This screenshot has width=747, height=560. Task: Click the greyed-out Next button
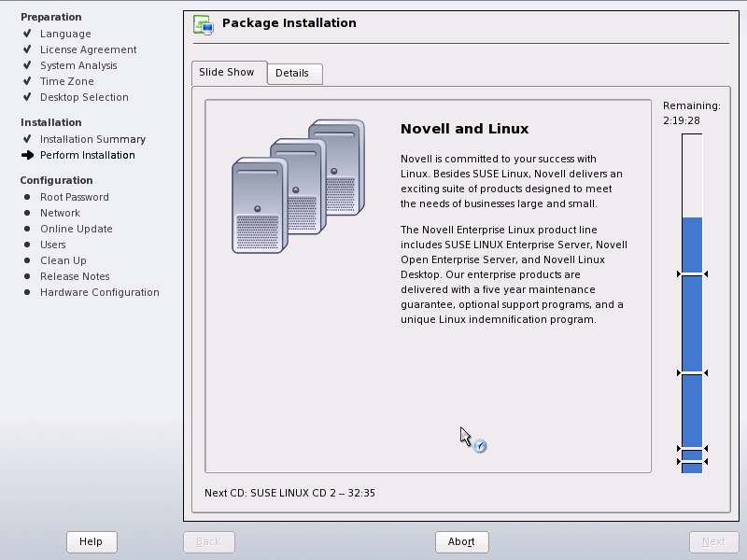pyautogui.click(x=713, y=542)
